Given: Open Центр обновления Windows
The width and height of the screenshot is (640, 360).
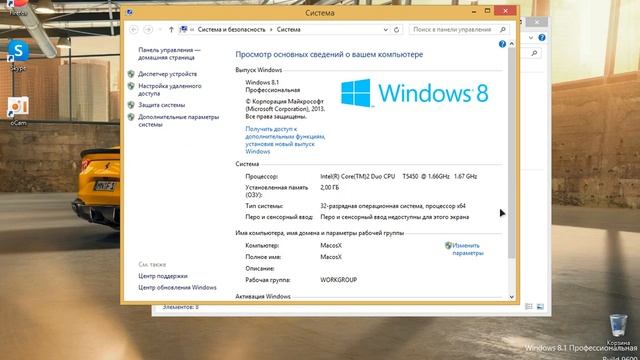Looking at the screenshot, I should pyautogui.click(x=177, y=287).
